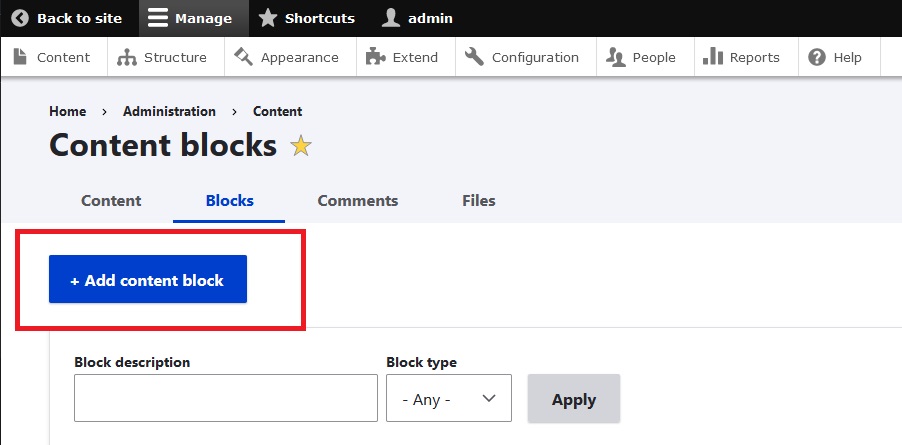Open Content via the page icon
The width and height of the screenshot is (902, 445).
coord(20,57)
